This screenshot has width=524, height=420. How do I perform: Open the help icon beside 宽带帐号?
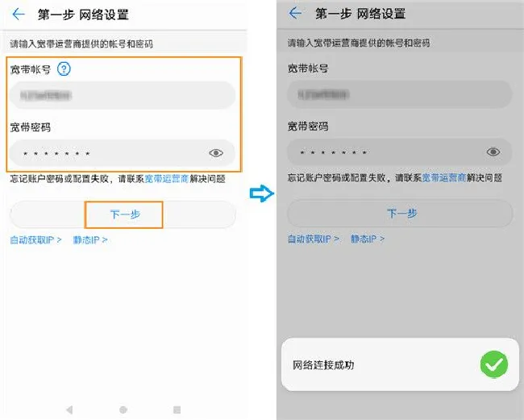(64, 69)
